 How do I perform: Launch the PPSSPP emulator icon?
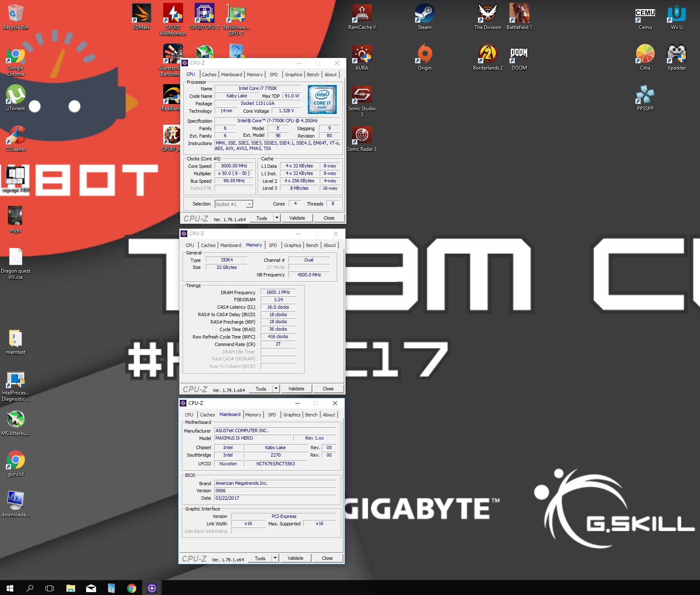645,98
